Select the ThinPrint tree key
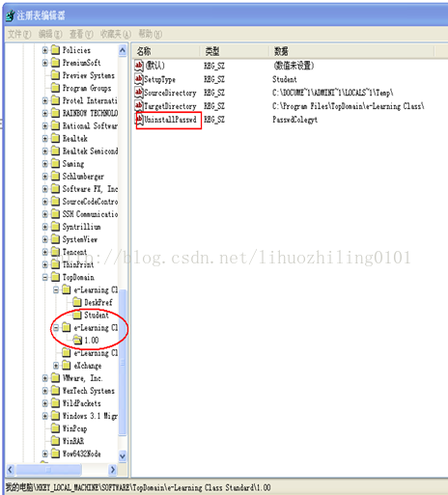Image resolution: width=448 pixels, height=495 pixels. pyautogui.click(x=78, y=264)
